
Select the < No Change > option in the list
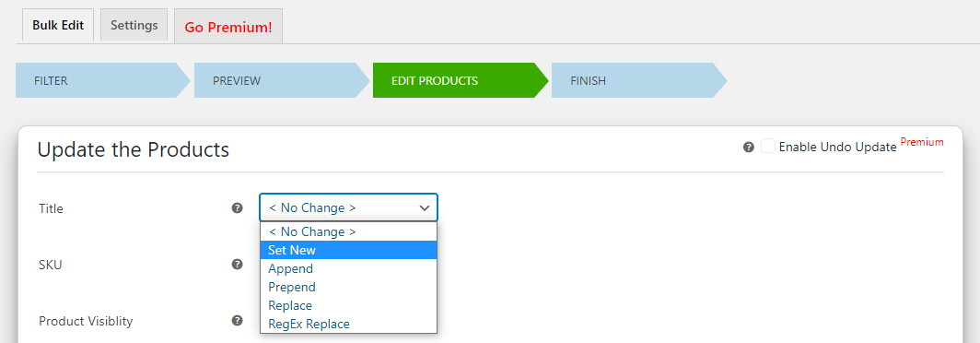click(x=349, y=231)
